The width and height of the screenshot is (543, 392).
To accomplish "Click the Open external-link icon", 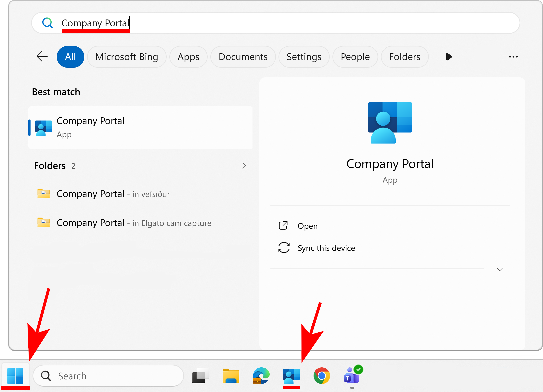I will [283, 225].
